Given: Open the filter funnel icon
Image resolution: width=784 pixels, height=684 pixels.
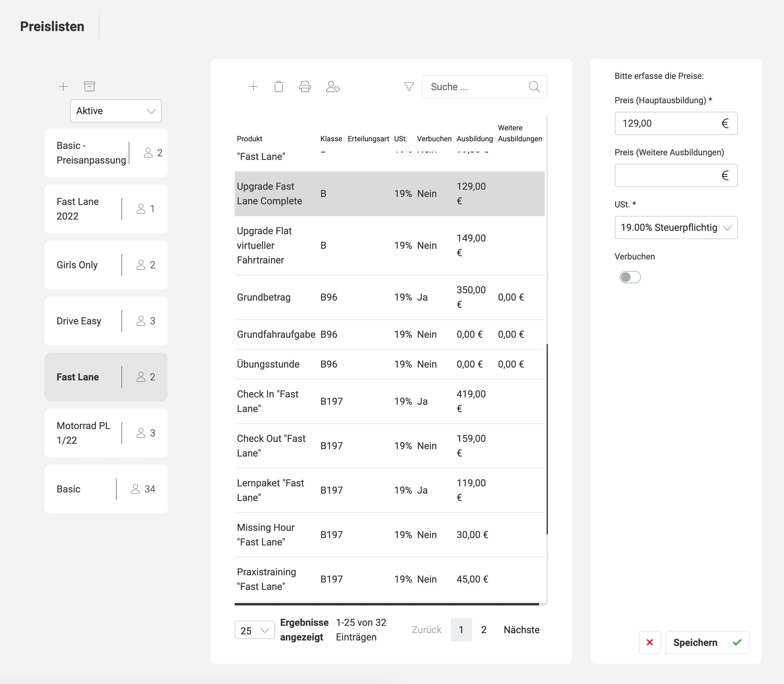Looking at the screenshot, I should (x=409, y=87).
